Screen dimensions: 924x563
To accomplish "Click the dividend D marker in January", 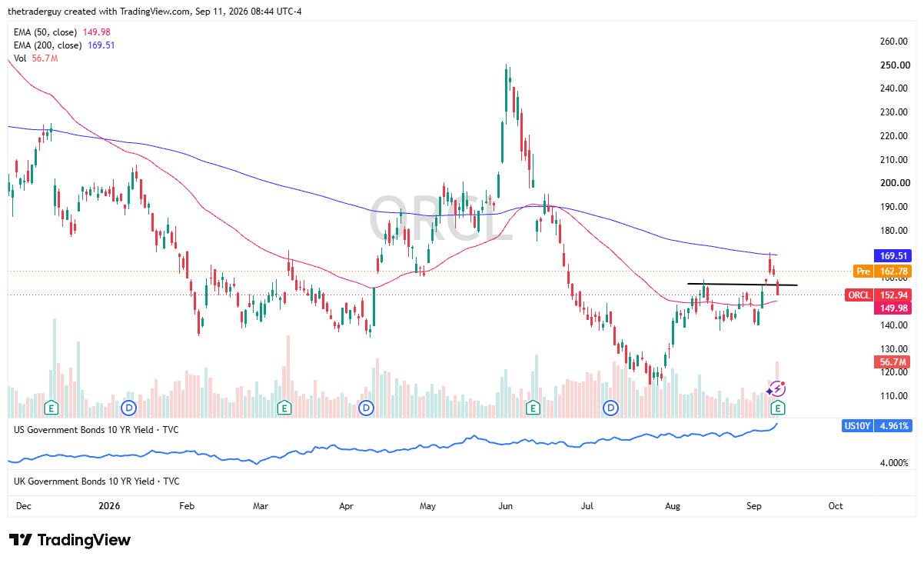I will click(x=129, y=406).
